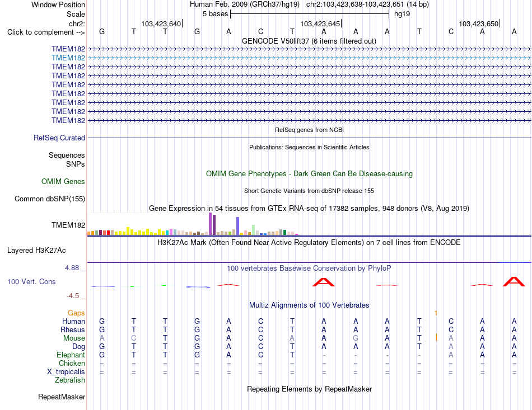Click the 'SNPs' track label
This screenshot has width=532, height=410.
(x=76, y=164)
